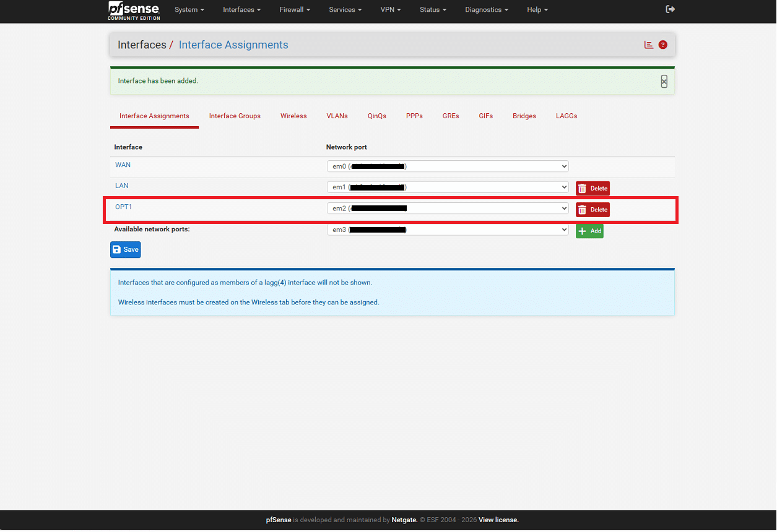Open the WAN network port dropdown
This screenshot has width=777, height=532.
click(447, 166)
